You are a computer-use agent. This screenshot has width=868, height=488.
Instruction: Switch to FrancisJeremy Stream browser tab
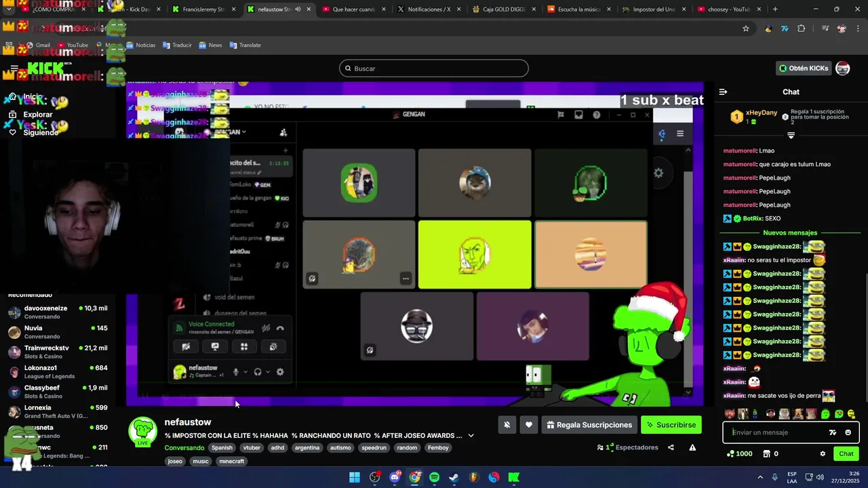tap(204, 9)
